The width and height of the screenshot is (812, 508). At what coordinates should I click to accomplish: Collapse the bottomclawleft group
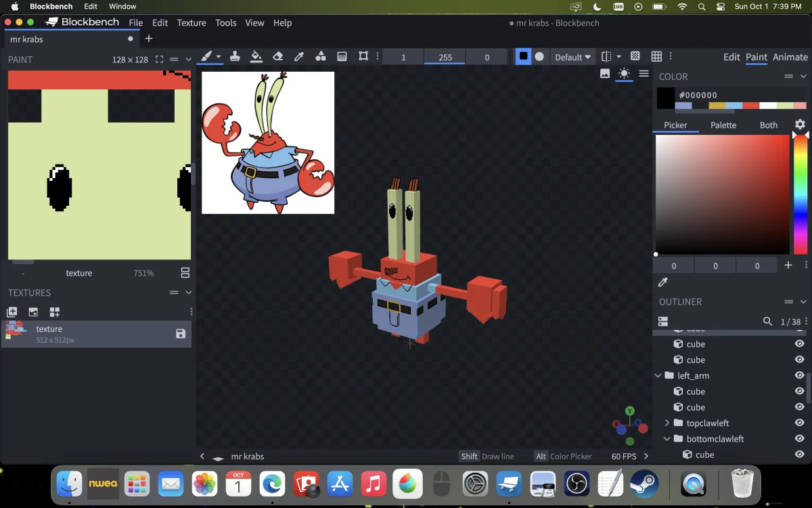(667, 439)
